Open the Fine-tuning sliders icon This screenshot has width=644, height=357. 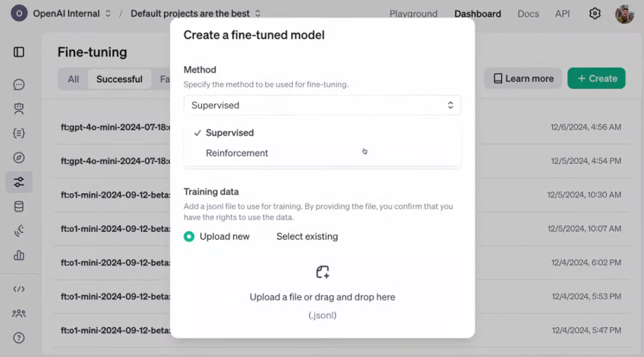19,182
